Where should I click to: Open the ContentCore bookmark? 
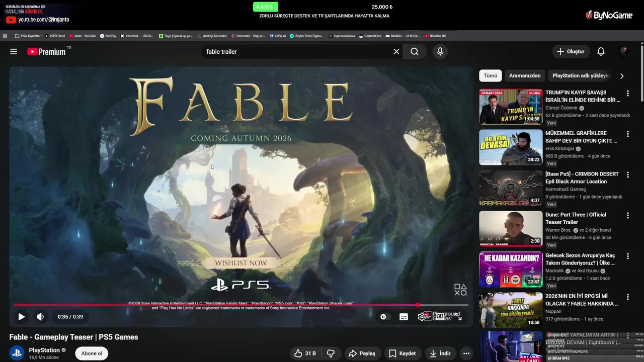(370, 36)
